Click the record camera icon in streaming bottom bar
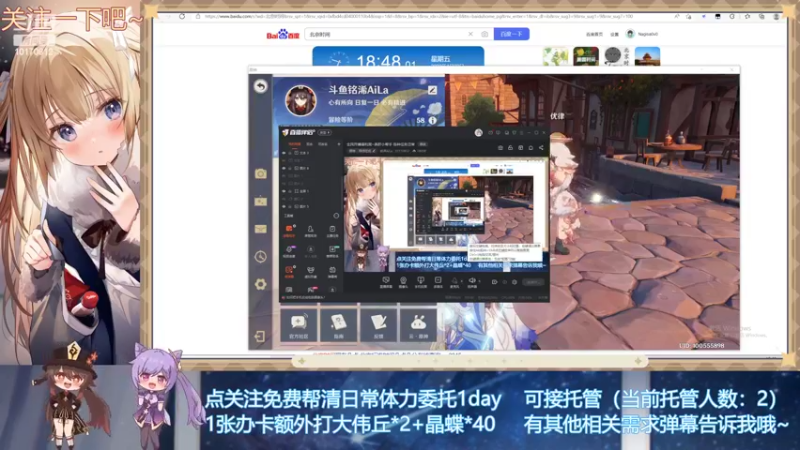The width and height of the screenshot is (800, 450). (494, 282)
